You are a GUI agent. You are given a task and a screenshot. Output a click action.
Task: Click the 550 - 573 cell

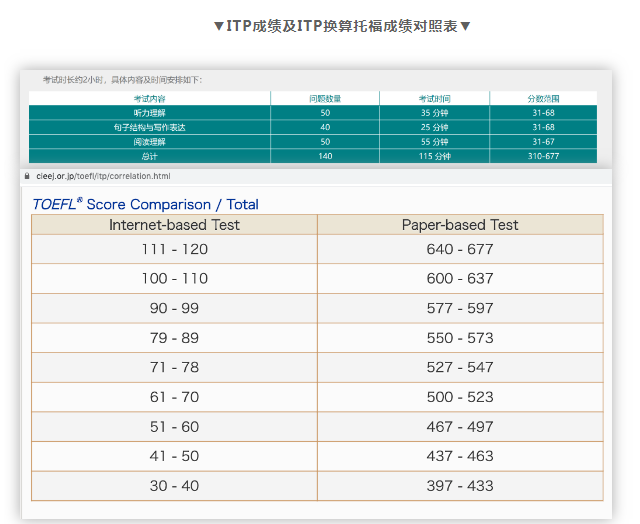460,338
